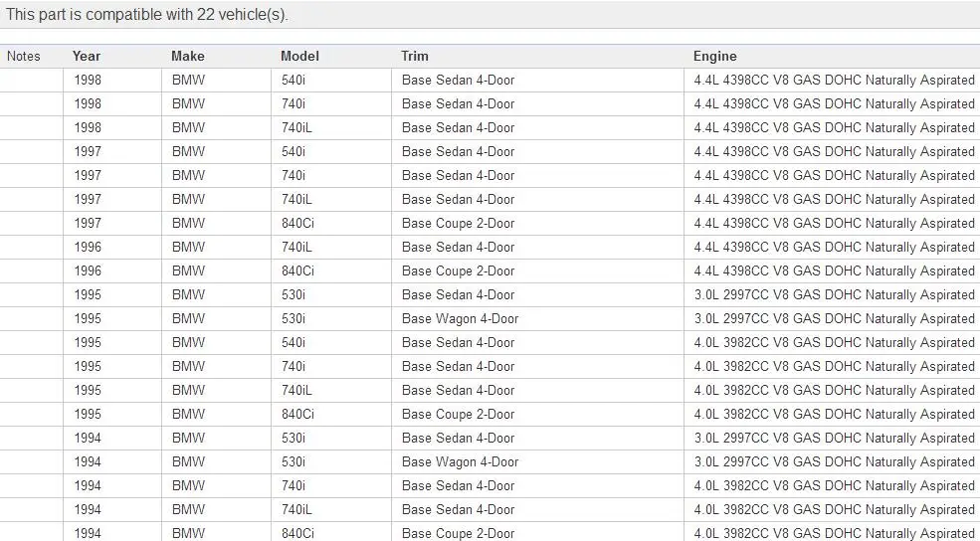Select model 840Ci in the 1994 row
The height and width of the screenshot is (541, 980).
pyautogui.click(x=297, y=533)
